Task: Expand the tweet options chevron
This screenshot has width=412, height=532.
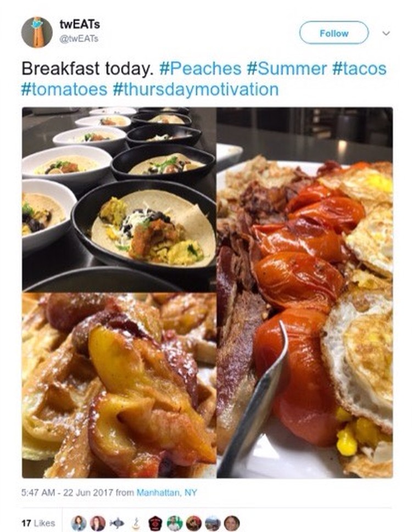Action: [x=386, y=33]
